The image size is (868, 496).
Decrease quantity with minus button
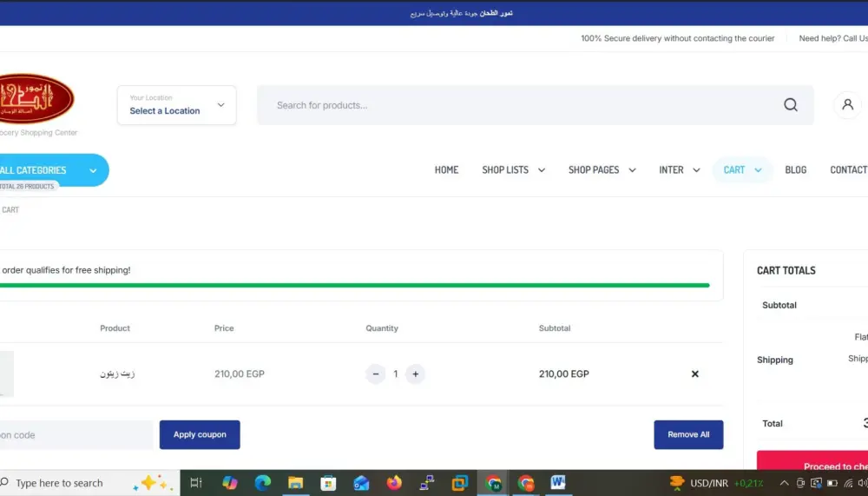pos(375,374)
